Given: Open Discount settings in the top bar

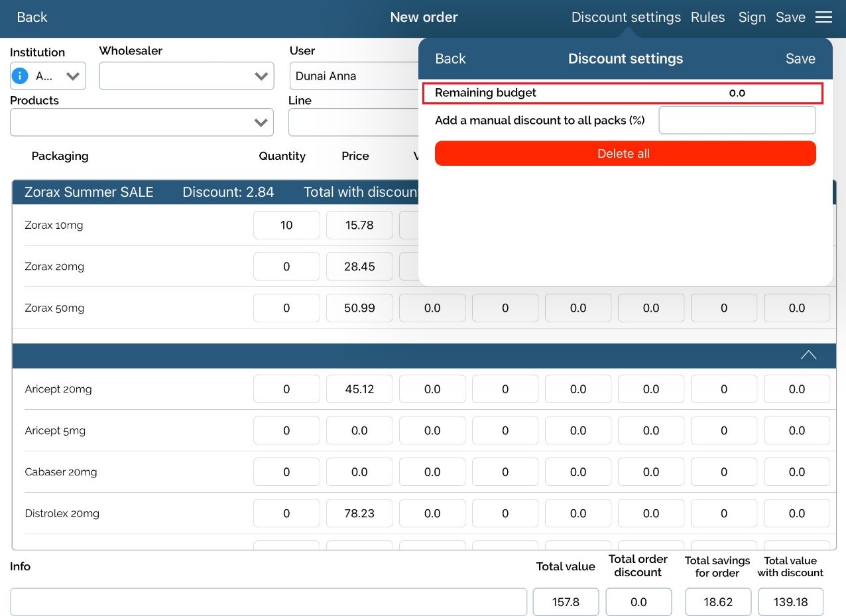Looking at the screenshot, I should (x=626, y=17).
